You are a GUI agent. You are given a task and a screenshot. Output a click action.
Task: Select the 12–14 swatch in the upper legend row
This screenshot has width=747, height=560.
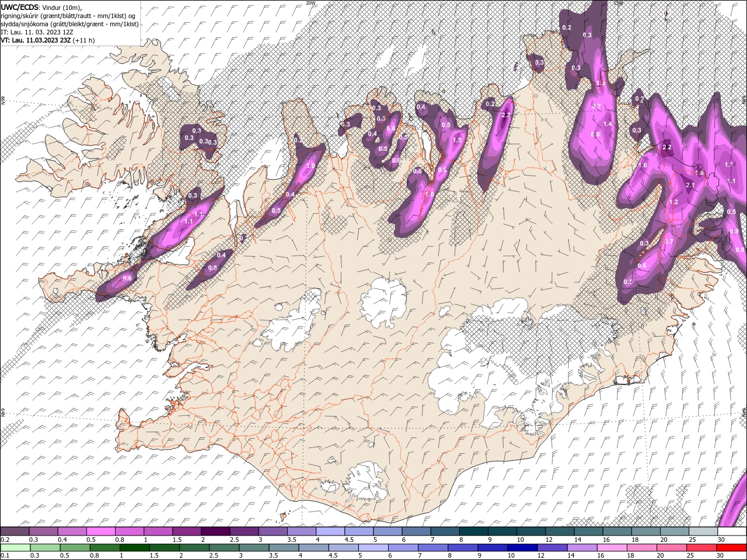click(x=558, y=531)
